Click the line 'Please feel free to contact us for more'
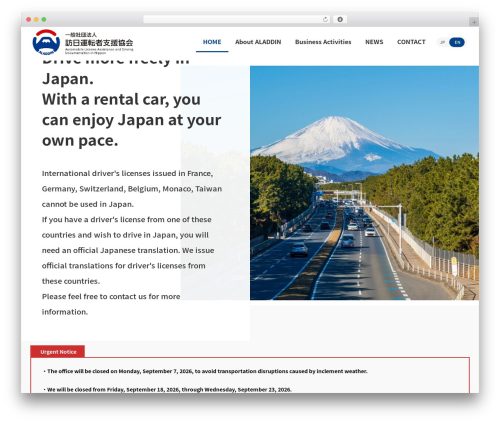Screen dimensions: 500x423 [111, 297]
